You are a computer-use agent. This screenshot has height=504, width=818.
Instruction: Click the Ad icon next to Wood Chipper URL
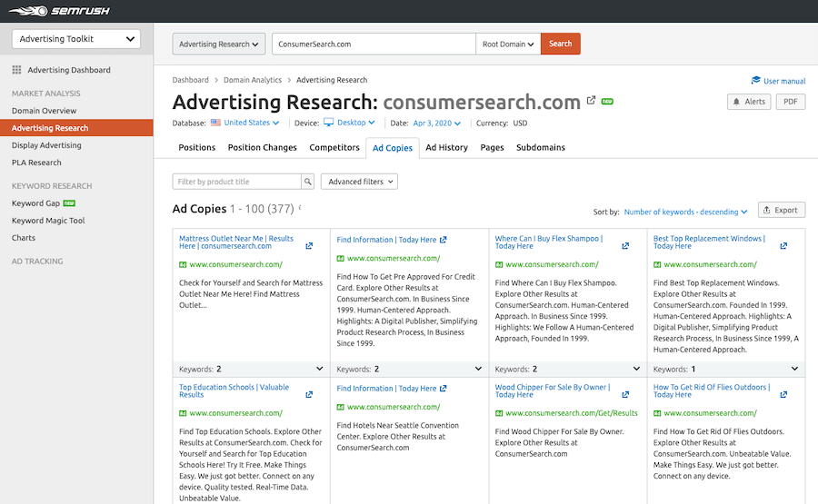(x=499, y=413)
